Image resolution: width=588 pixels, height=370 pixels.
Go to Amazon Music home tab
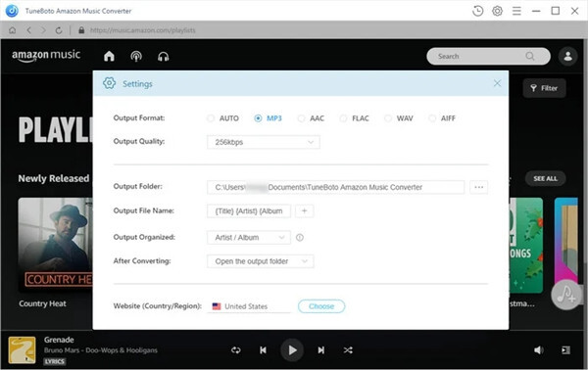pos(109,56)
